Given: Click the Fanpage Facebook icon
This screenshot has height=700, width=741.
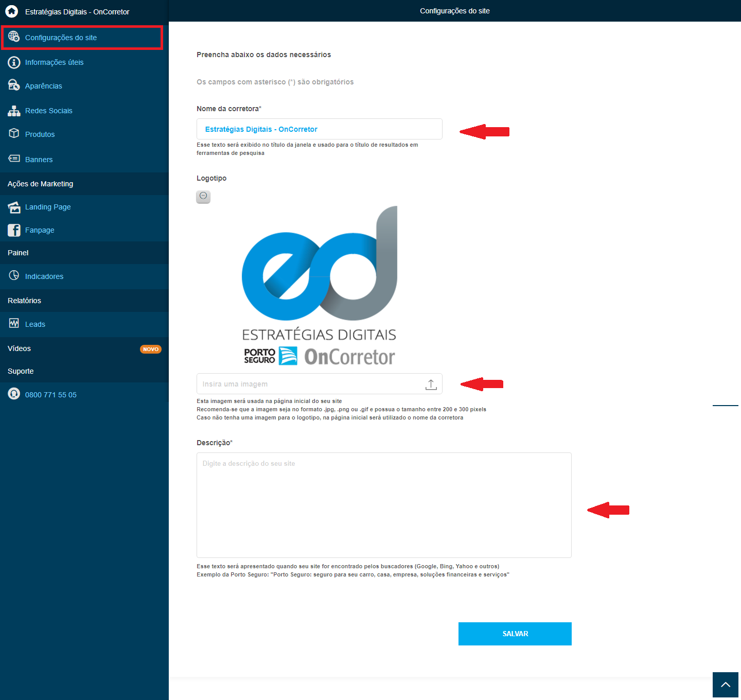Looking at the screenshot, I should pos(14,230).
